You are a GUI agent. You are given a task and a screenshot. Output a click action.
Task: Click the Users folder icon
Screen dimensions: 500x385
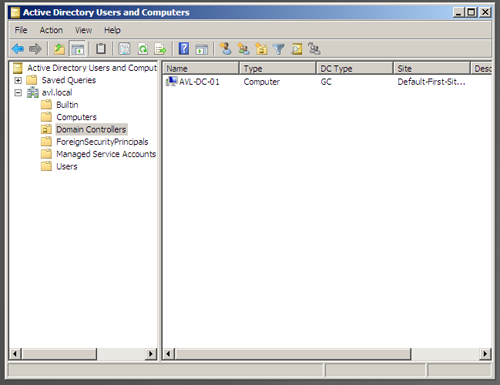(46, 166)
